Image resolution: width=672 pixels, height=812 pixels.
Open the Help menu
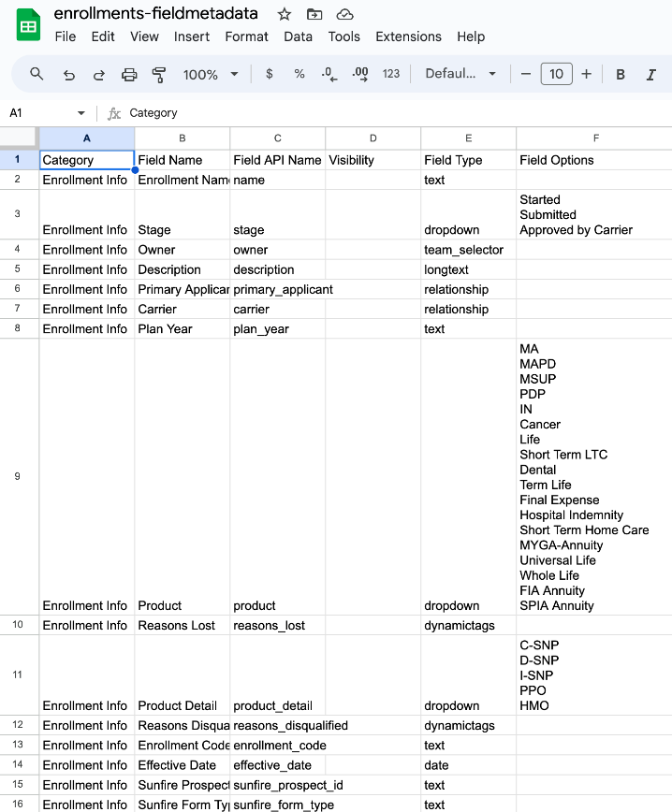click(x=471, y=36)
